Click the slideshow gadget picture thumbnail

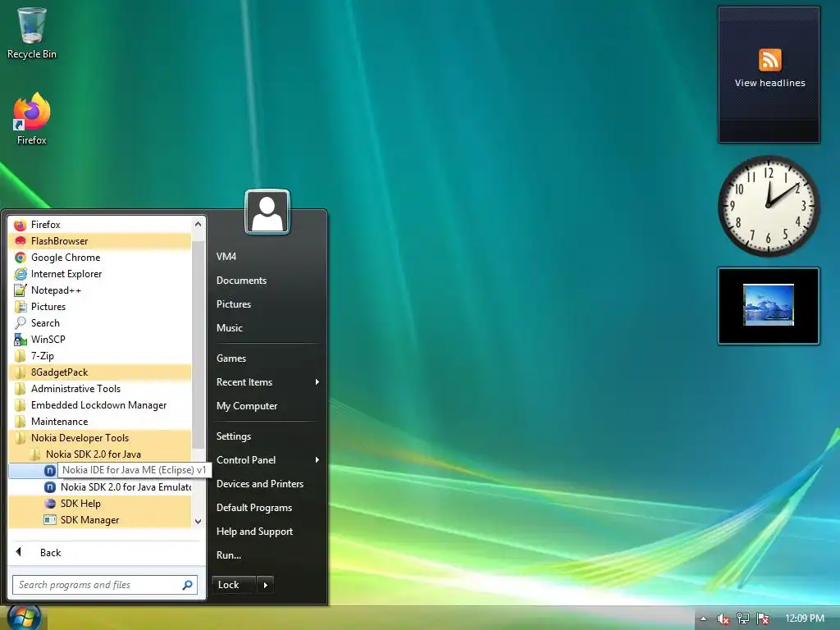point(768,305)
